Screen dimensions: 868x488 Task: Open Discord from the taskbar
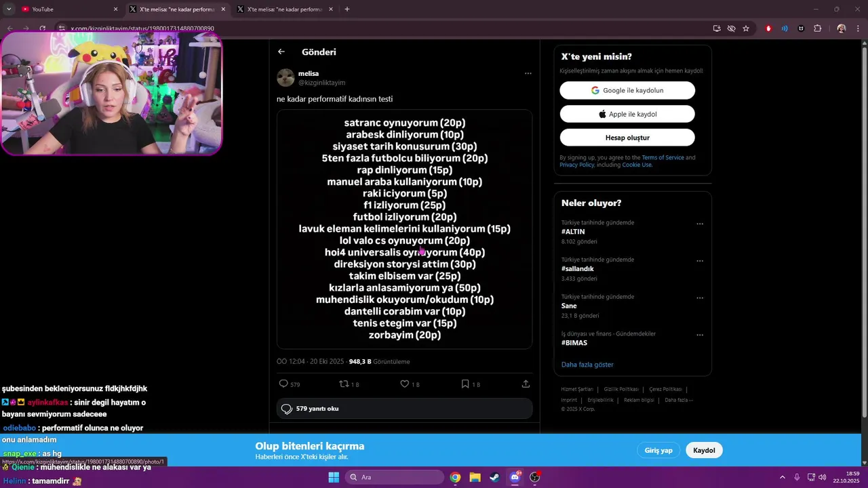coord(515,477)
